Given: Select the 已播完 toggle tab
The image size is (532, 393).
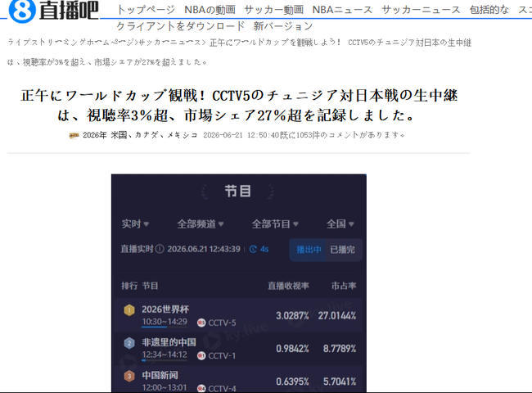Looking at the screenshot, I should click(x=343, y=250).
